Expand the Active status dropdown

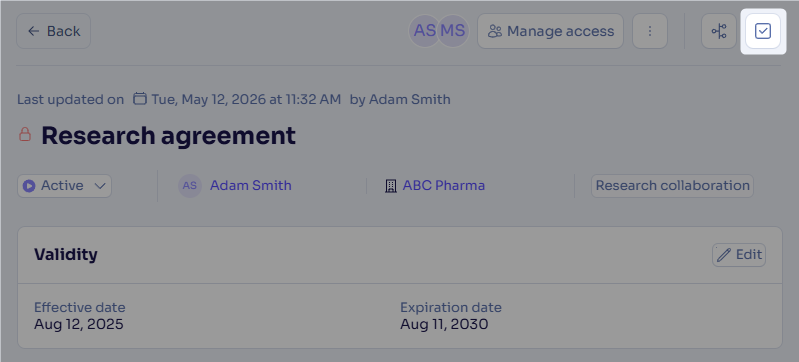[x=64, y=186]
